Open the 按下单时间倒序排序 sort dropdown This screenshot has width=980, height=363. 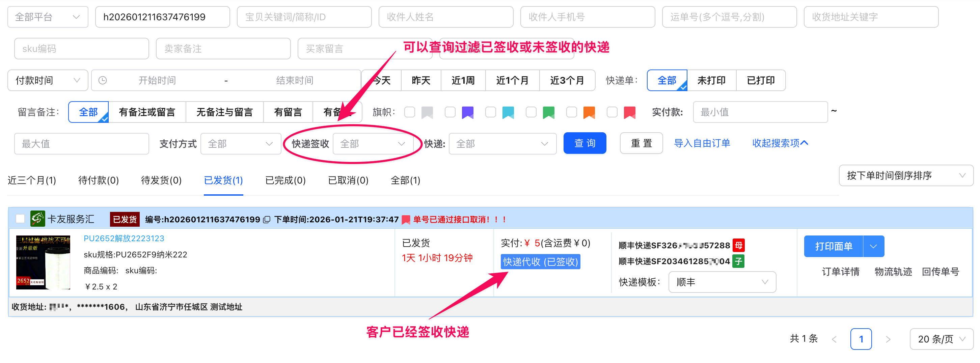tap(905, 175)
